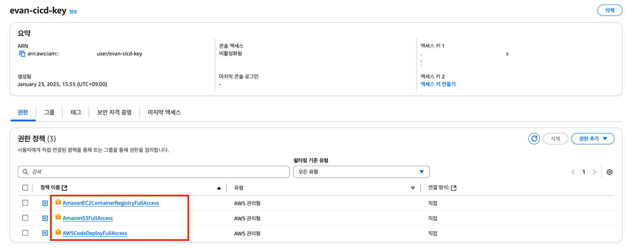The height and width of the screenshot is (248, 644).
Task: Click the AmazonEC2ContainerRegistryFullAccess policy cube icon
Action: coord(58,202)
